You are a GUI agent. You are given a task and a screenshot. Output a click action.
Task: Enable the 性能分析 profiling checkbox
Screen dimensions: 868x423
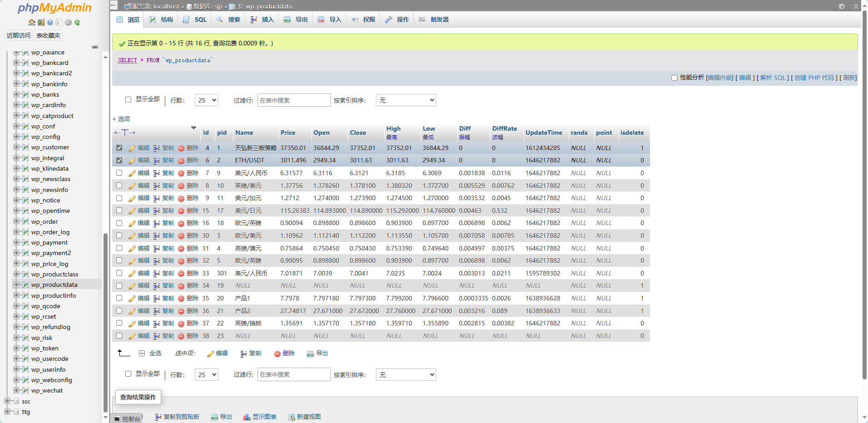(x=674, y=78)
